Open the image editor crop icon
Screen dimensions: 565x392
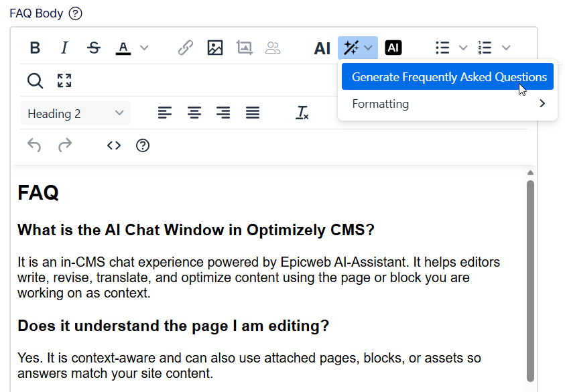point(245,48)
